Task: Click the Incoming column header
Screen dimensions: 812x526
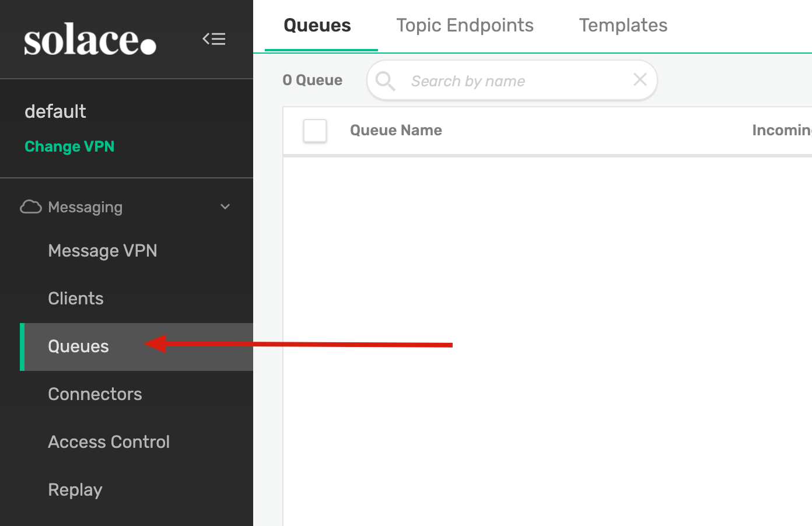Action: 782,131
